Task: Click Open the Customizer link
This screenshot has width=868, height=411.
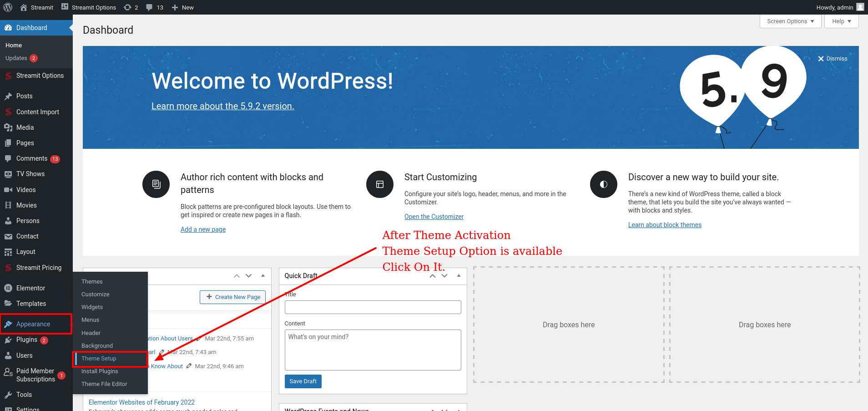Action: coord(434,217)
